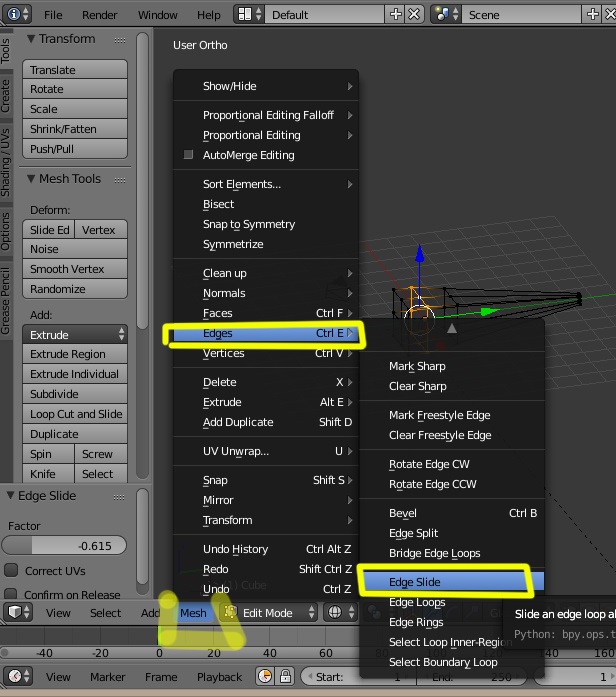Select Rotate Edge CW entry
Viewport: 616px width, 697px height.
tap(452, 464)
